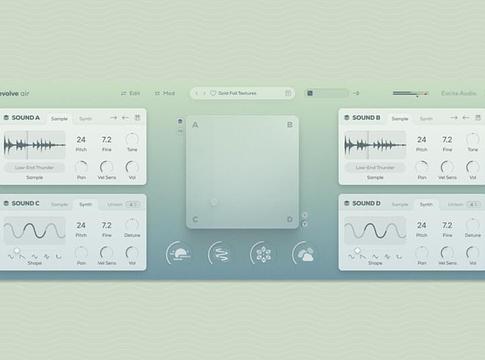Select the last wave shape in Sound C
Image resolution: width=485 pixels, height=360 pixels.
click(x=59, y=257)
